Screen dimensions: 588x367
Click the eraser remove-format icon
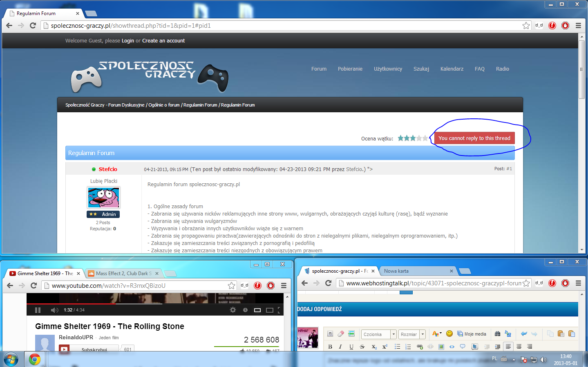click(x=341, y=334)
